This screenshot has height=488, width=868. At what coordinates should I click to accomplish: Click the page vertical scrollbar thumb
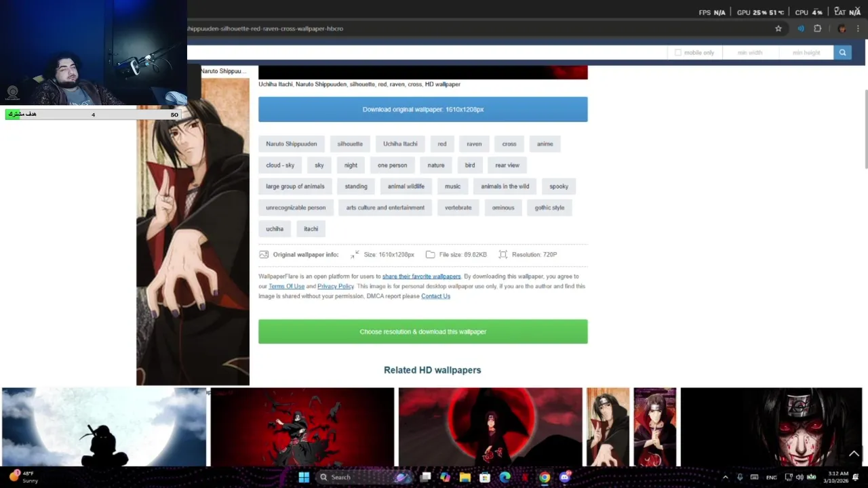point(865,129)
